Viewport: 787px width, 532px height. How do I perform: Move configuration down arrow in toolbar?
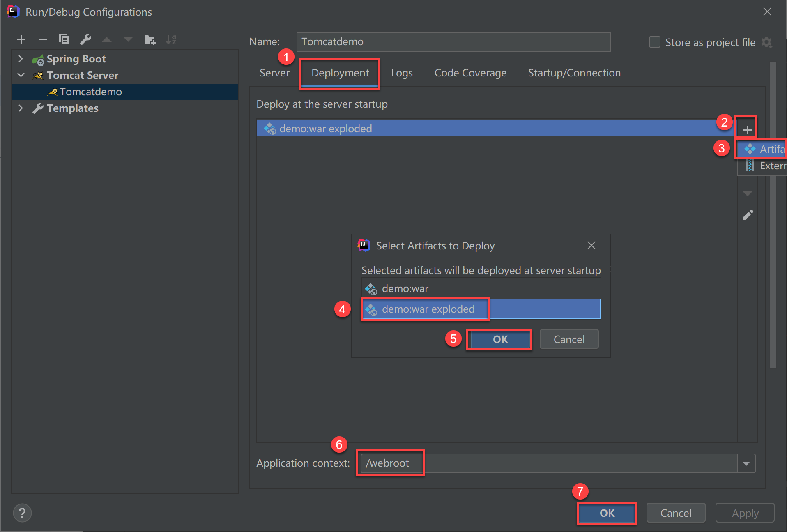tap(128, 40)
